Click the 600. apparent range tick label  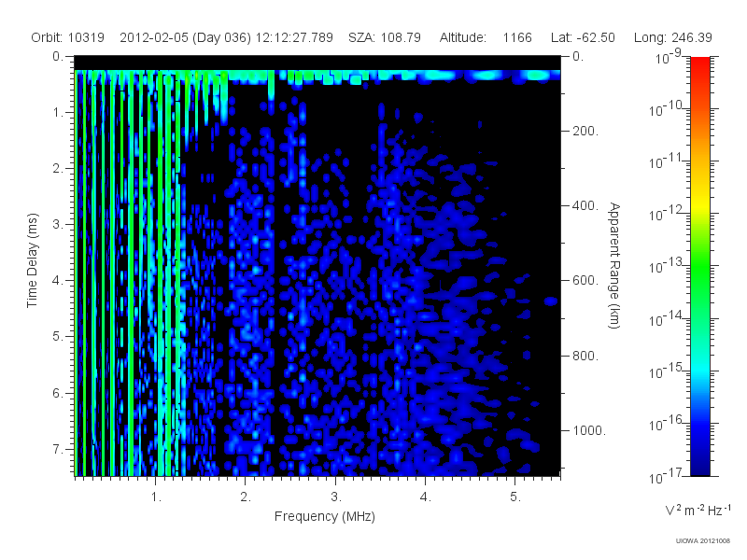(x=585, y=281)
